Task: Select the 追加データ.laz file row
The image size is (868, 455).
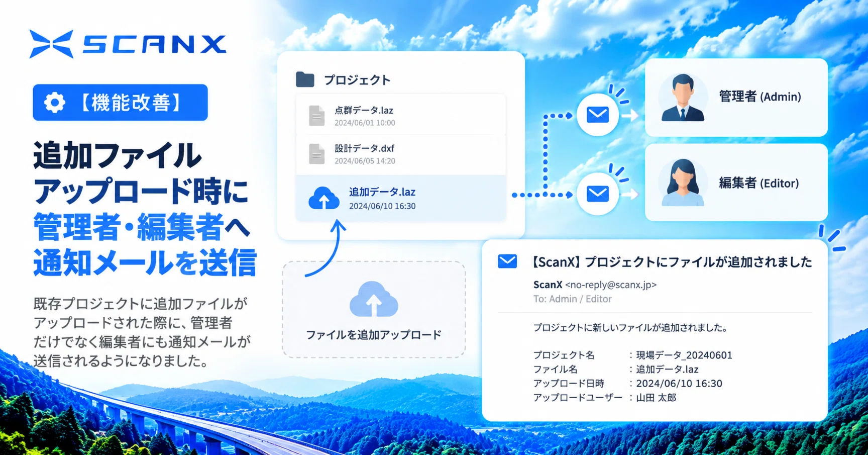Action: [x=401, y=198]
